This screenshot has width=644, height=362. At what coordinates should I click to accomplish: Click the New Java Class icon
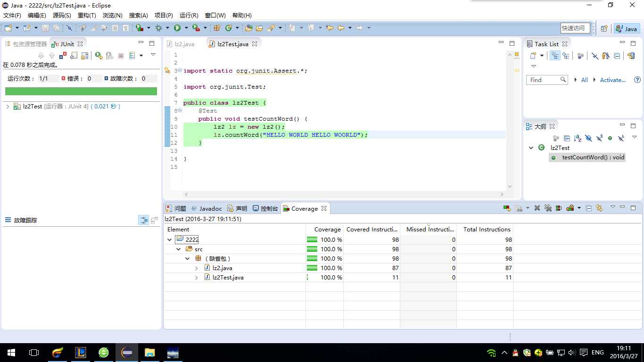228,28
